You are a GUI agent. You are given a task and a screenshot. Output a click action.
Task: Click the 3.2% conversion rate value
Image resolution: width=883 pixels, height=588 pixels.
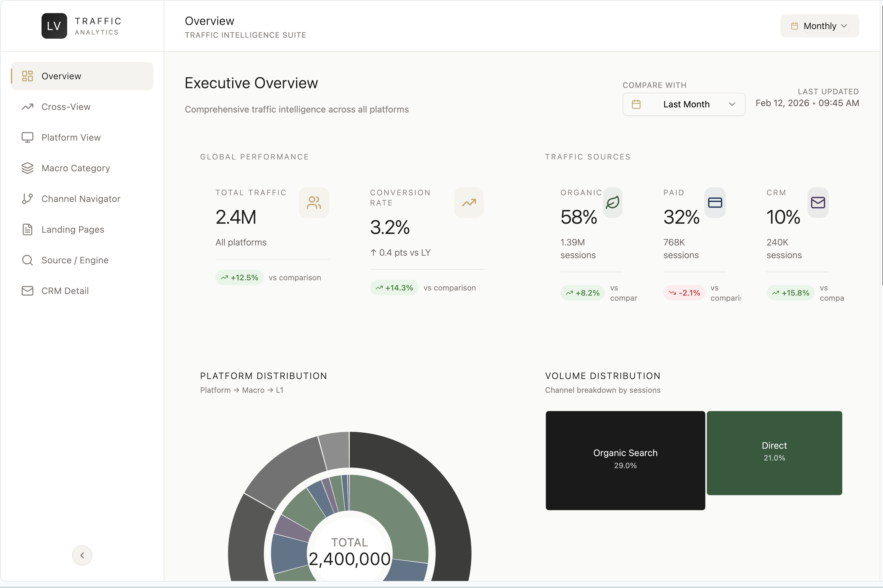click(x=390, y=227)
